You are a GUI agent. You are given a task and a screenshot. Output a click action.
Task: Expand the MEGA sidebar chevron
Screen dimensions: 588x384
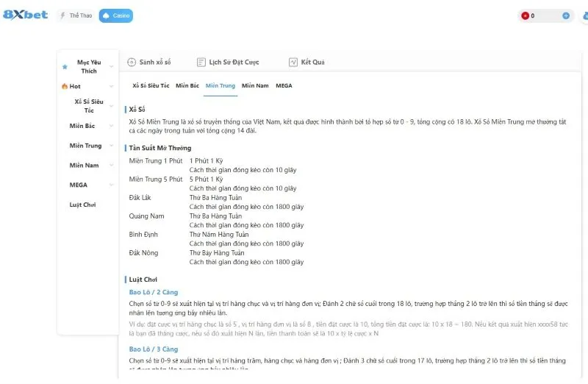click(x=112, y=185)
